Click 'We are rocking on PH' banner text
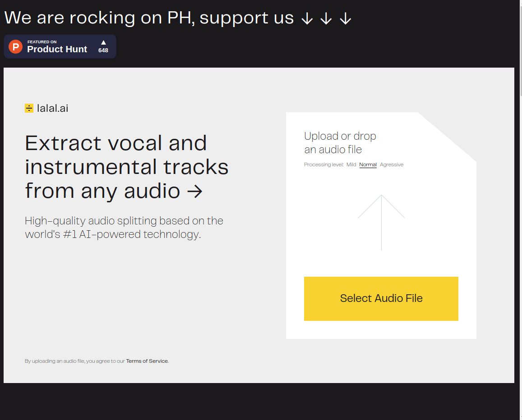Viewport: 522px width, 420px height. pyautogui.click(x=99, y=18)
